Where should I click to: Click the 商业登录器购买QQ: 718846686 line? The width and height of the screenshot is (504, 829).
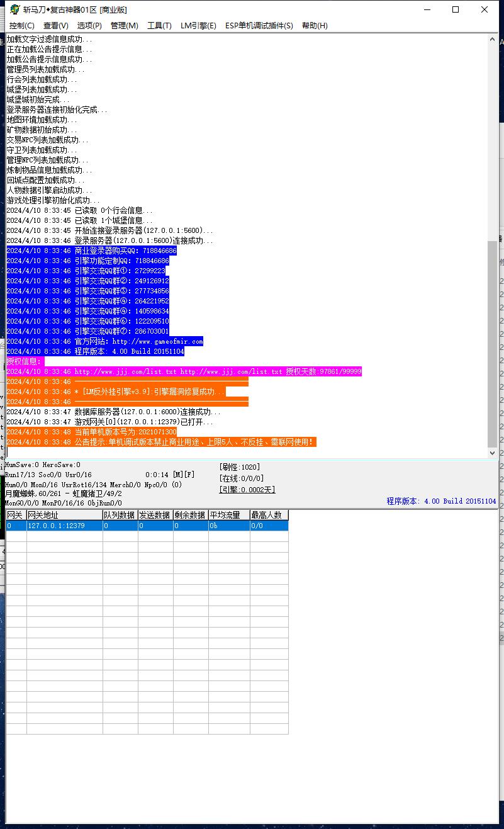click(x=92, y=251)
